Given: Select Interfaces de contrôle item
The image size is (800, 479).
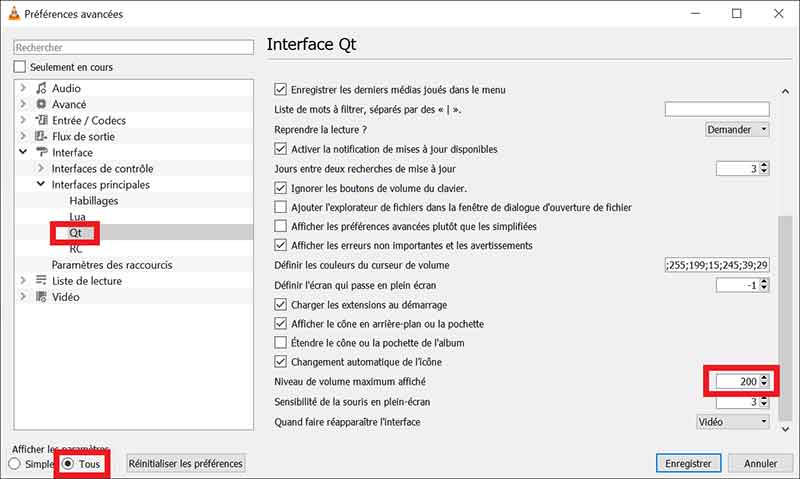Looking at the screenshot, I should point(102,168).
